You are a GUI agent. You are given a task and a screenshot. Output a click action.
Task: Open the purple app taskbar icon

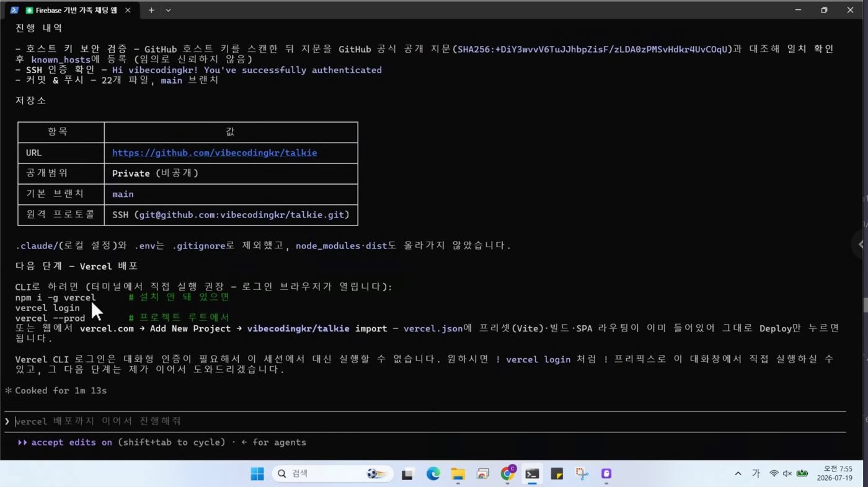[x=606, y=474]
